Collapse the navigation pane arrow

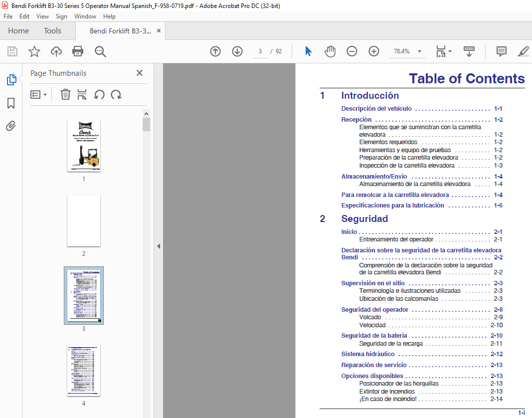(159, 246)
